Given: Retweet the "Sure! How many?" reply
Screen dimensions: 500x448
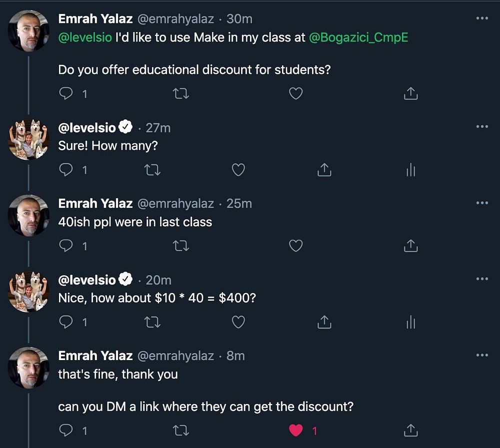Looking at the screenshot, I should point(152,170).
